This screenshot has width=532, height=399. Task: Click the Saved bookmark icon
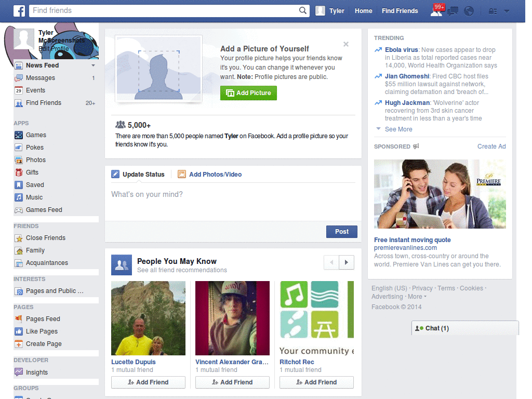click(19, 185)
